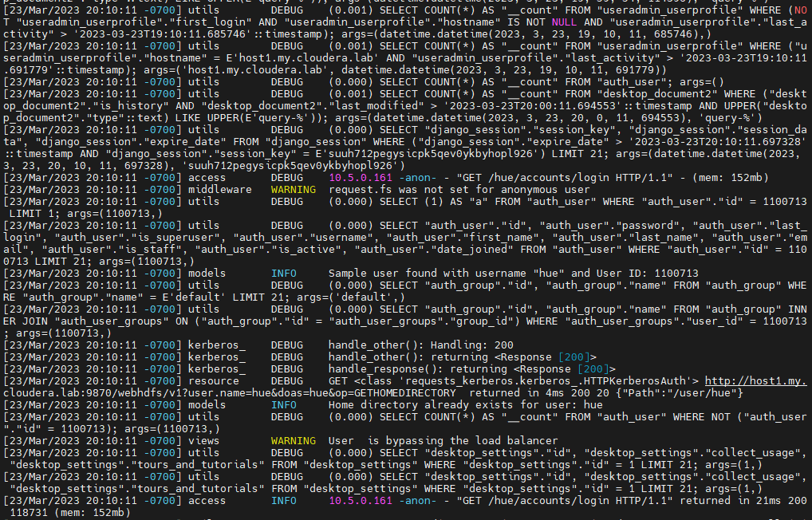The height and width of the screenshot is (520, 812).
Task: Select "User is bypassing the load balancer" message
Action: [x=443, y=441]
